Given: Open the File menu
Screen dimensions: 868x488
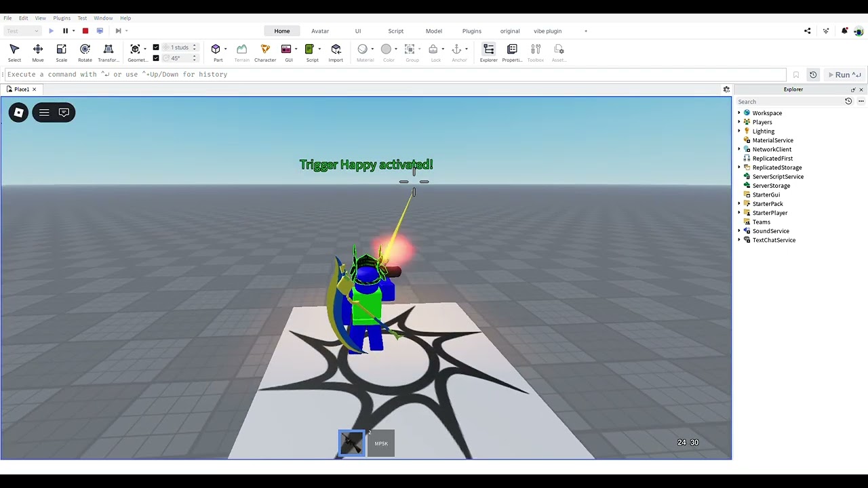Looking at the screenshot, I should [7, 18].
